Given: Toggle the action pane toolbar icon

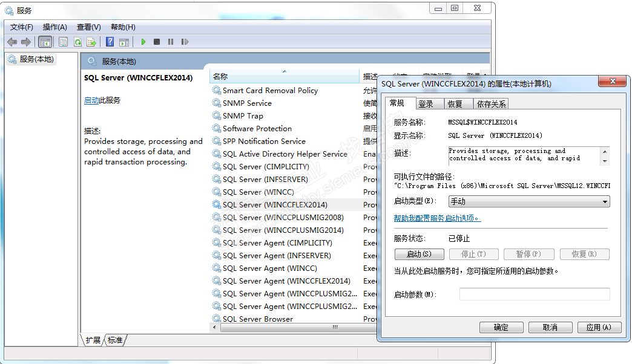Looking at the screenshot, I should click(x=124, y=42).
